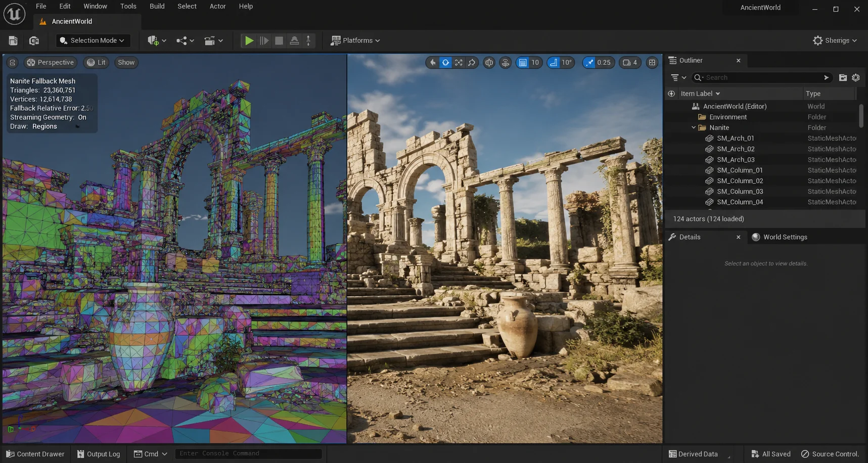Image resolution: width=868 pixels, height=463 pixels.
Task: Toggle rotation snapping on or off
Action: pyautogui.click(x=554, y=62)
